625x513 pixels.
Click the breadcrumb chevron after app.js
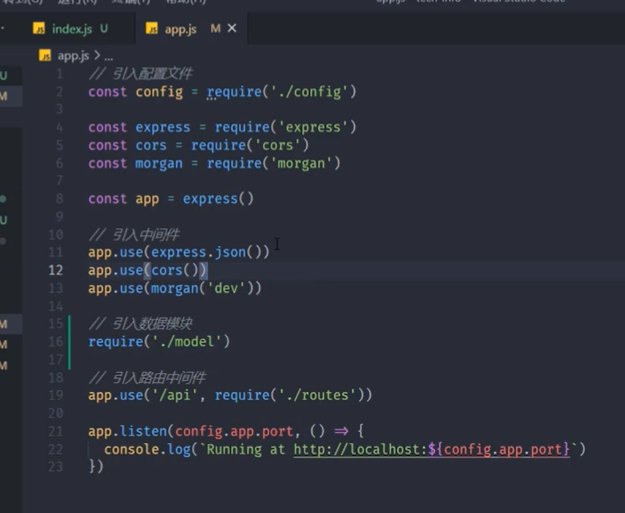tap(97, 56)
